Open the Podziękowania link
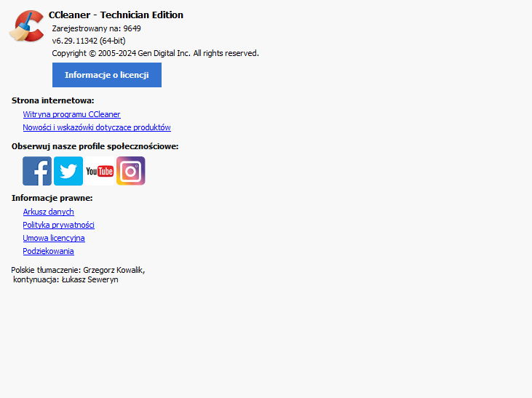This screenshot has width=532, height=398. 49,251
